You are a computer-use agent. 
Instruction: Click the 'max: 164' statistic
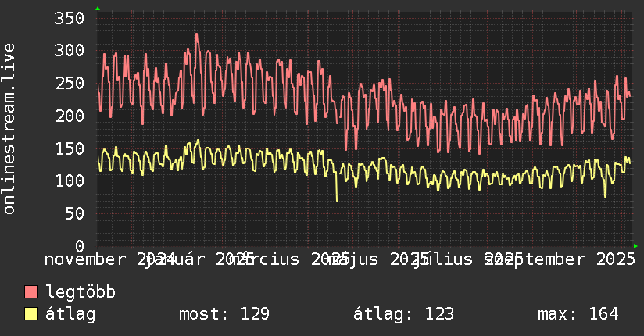(x=578, y=314)
